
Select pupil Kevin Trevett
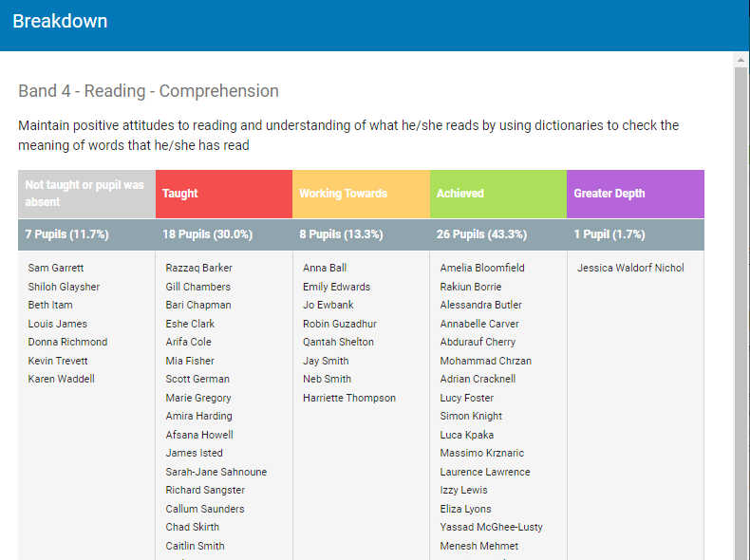click(58, 361)
